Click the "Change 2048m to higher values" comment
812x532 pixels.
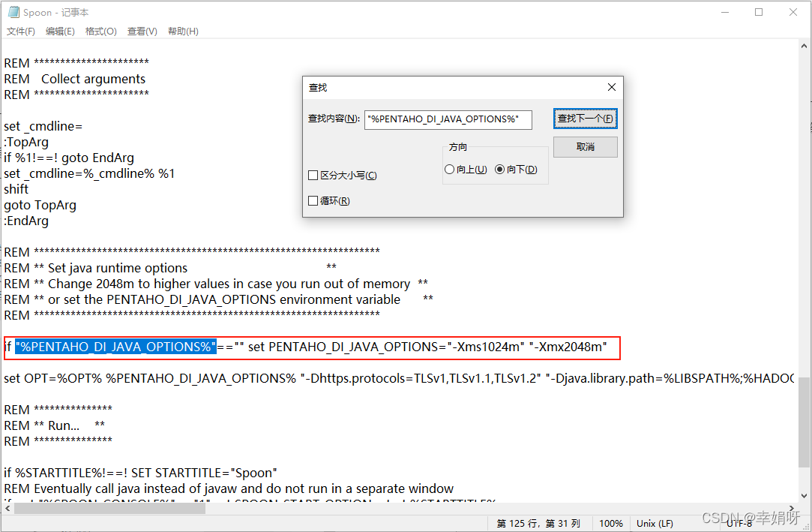point(229,284)
